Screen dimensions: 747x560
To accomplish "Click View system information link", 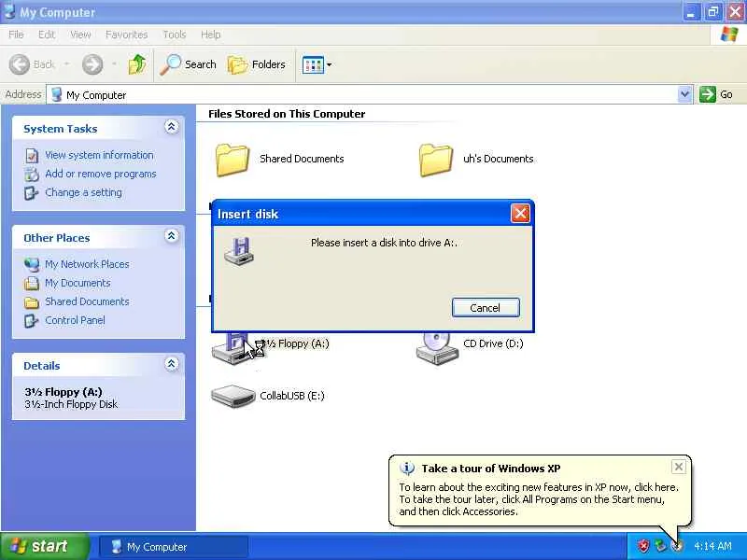I will pyautogui.click(x=99, y=155).
